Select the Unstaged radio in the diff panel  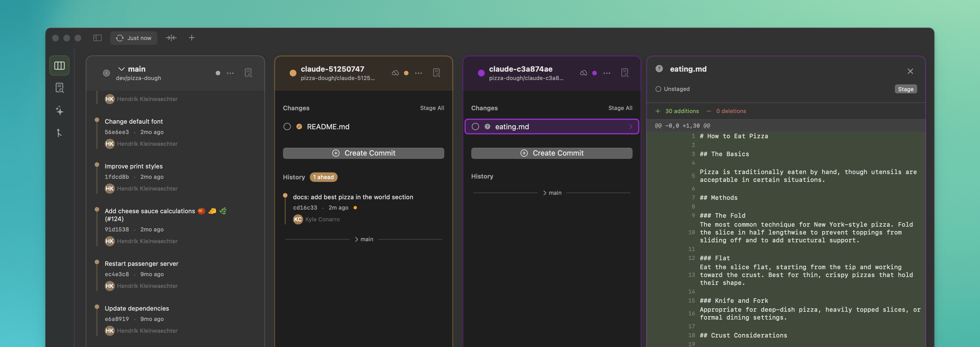pos(659,89)
